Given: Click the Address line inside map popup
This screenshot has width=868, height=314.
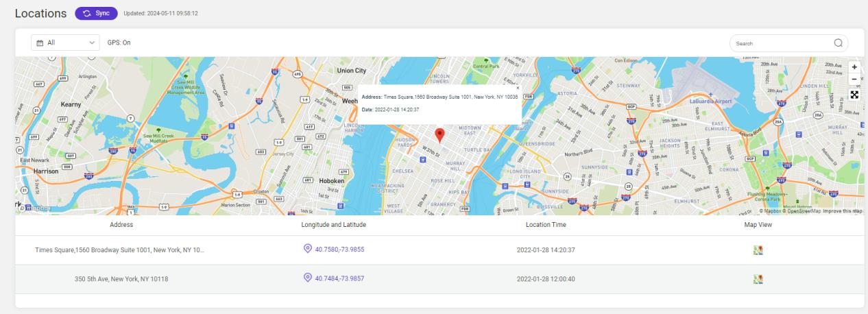Looking at the screenshot, I should click(439, 97).
